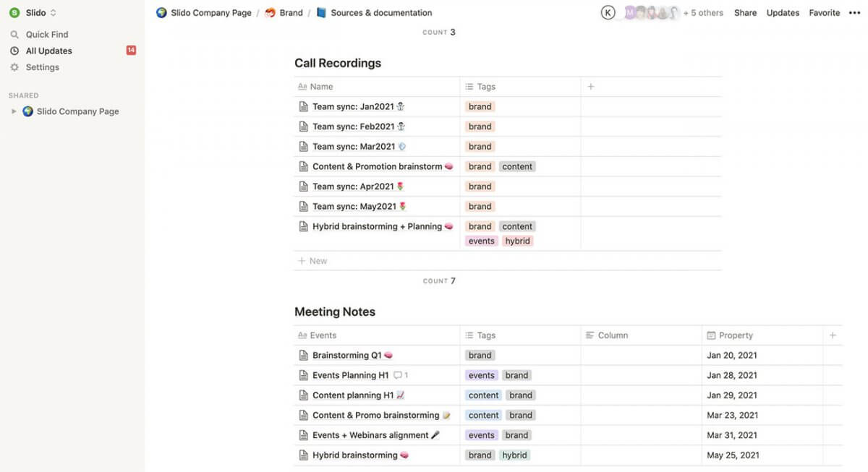This screenshot has height=472, width=868.
Task: Click the globe icon of Slido Company Page breadcrumb
Action: 161,12
